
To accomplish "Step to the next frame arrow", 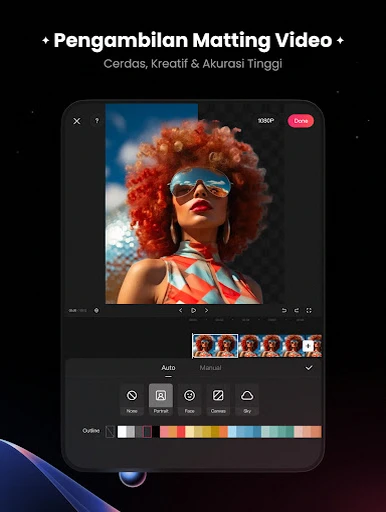I will tap(206, 310).
